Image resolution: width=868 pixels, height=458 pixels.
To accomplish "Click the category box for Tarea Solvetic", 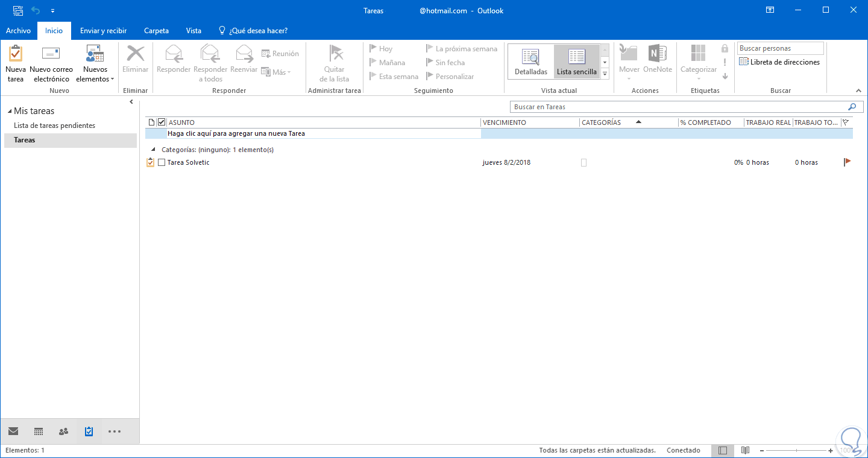I will 583,162.
